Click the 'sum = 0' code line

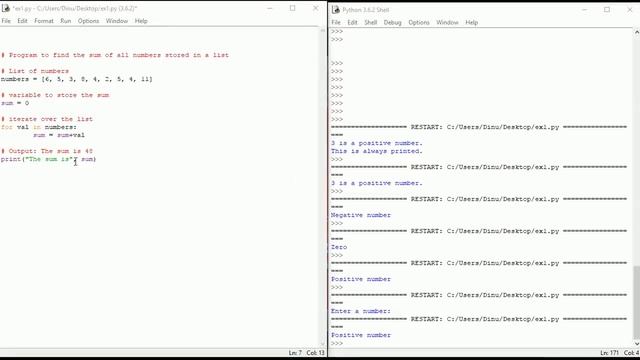point(15,103)
